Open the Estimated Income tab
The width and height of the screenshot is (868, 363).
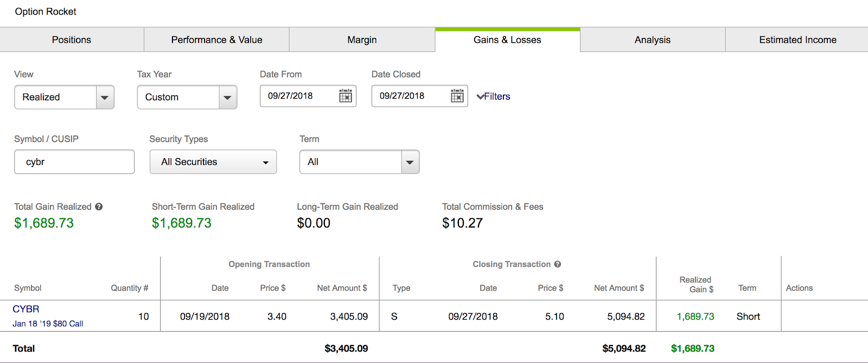click(797, 40)
